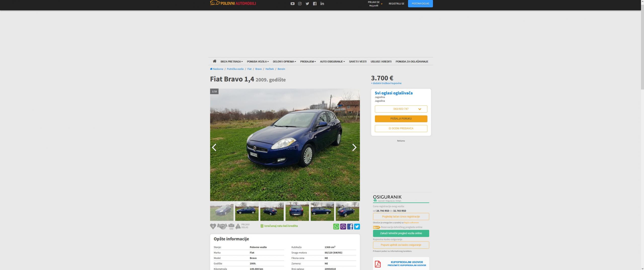
Task: Go to Fiat breadcrumb link
Action: click(249, 69)
